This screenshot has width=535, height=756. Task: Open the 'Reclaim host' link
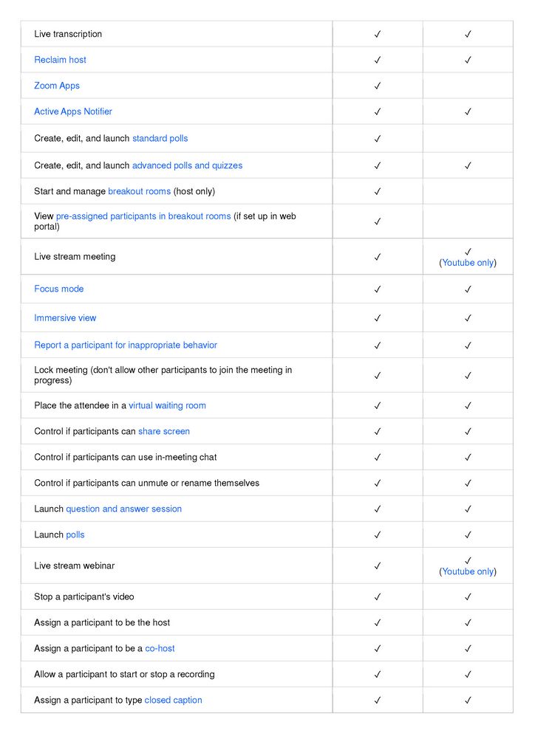point(60,60)
